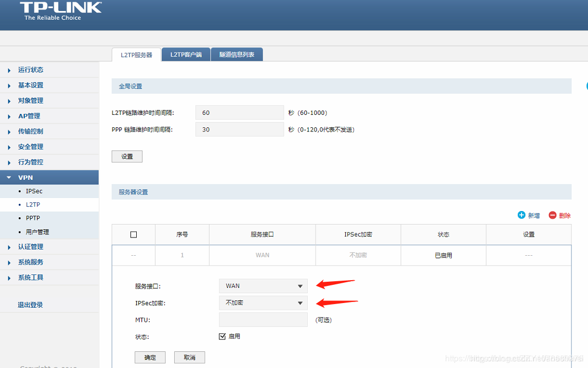
Task: Open the IPSec加密 不加密 dropdown
Action: point(263,303)
